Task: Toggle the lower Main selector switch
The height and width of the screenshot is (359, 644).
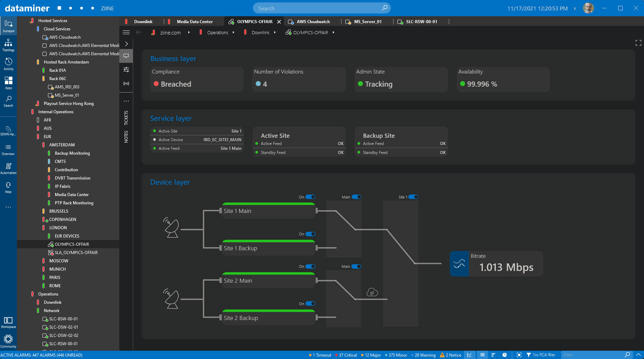Action: 356,266
